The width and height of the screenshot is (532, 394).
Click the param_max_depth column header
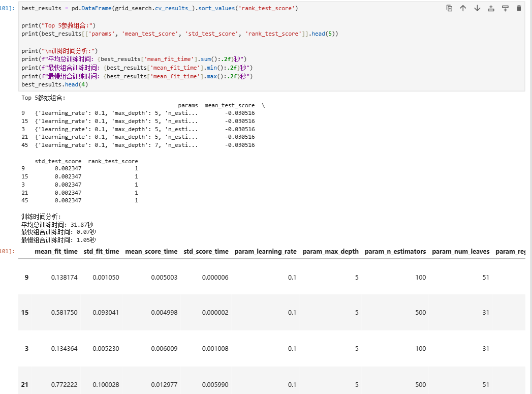330,252
